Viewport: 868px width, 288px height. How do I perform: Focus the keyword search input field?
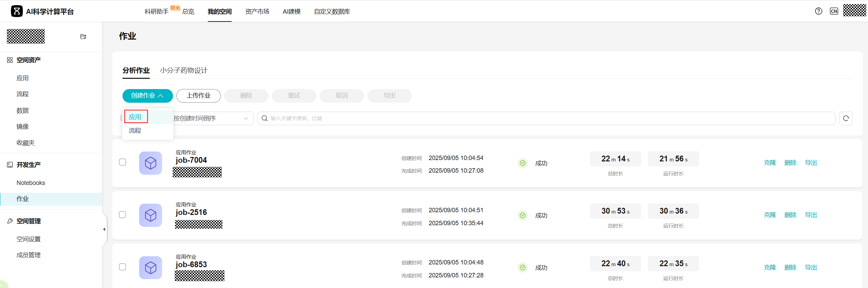(546, 118)
